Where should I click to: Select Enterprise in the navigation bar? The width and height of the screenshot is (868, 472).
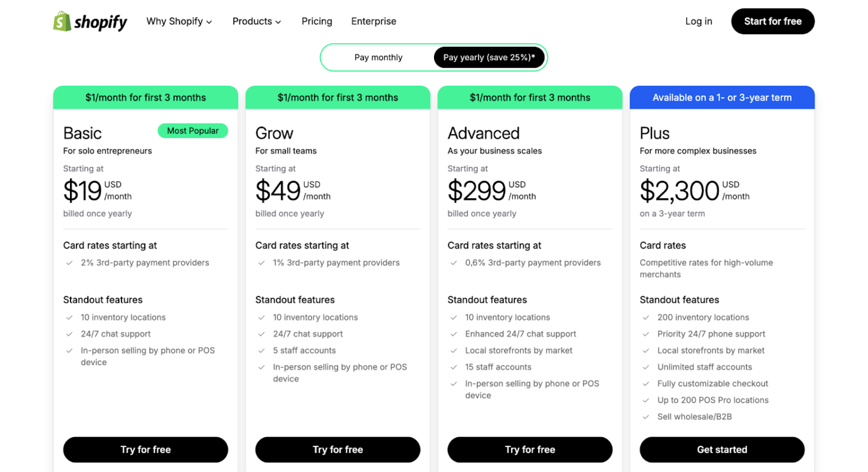373,21
